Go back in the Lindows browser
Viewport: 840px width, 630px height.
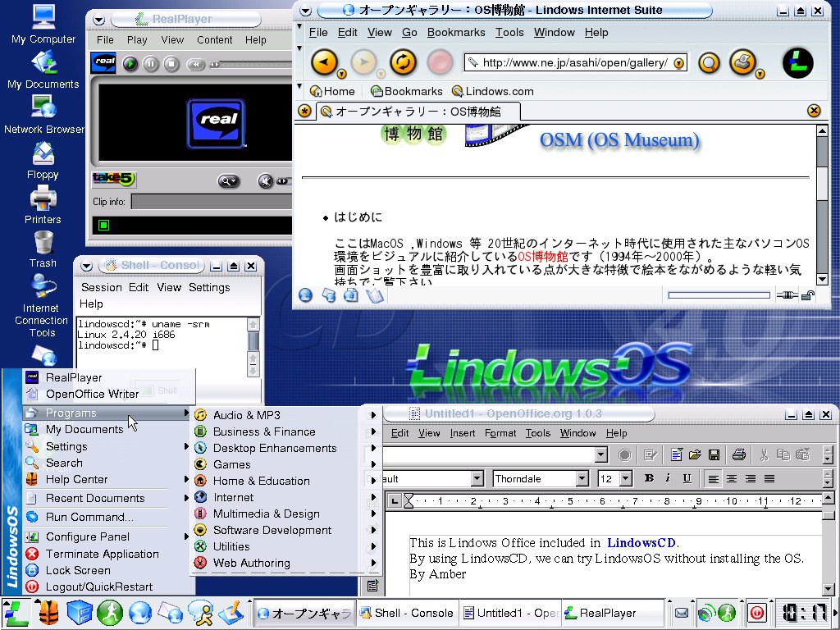[x=325, y=62]
